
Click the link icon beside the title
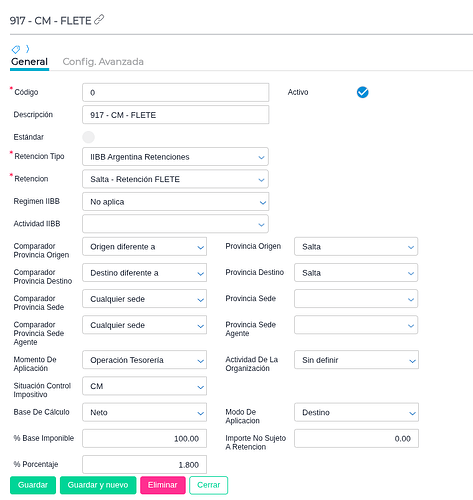99,20
